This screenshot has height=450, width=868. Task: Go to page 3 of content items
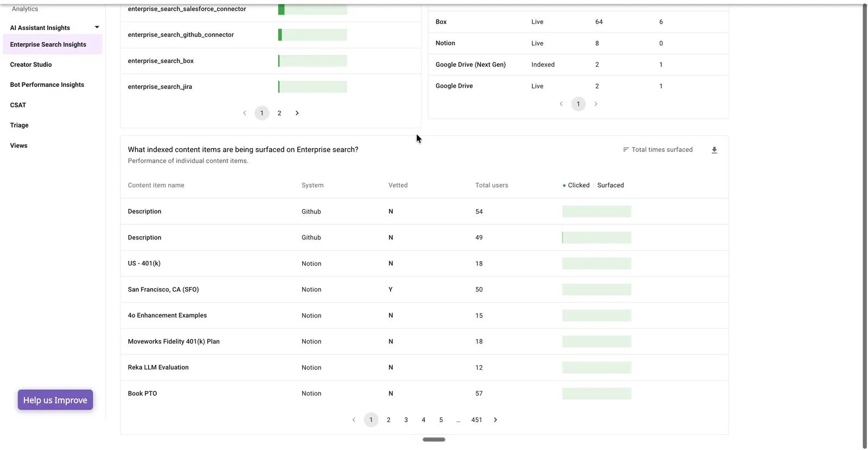[406, 420]
